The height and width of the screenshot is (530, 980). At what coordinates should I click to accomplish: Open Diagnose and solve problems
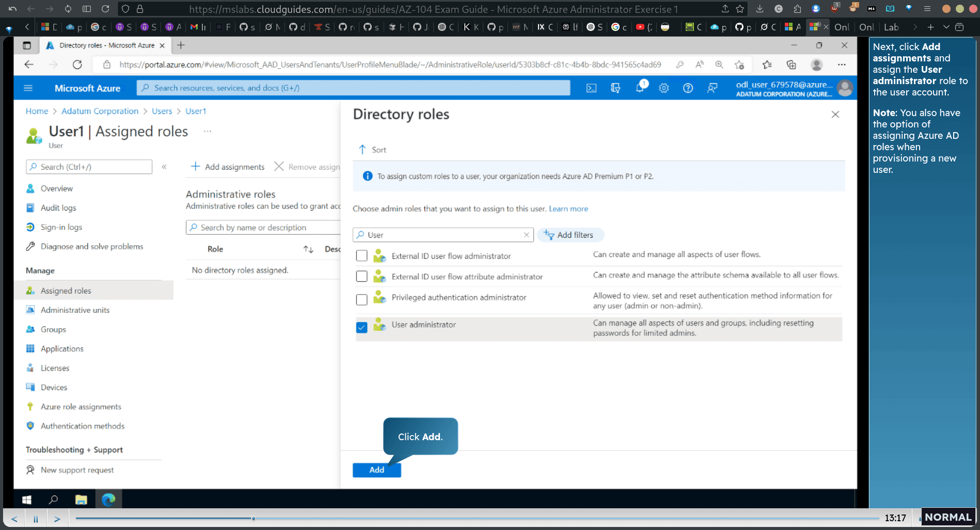(x=91, y=246)
